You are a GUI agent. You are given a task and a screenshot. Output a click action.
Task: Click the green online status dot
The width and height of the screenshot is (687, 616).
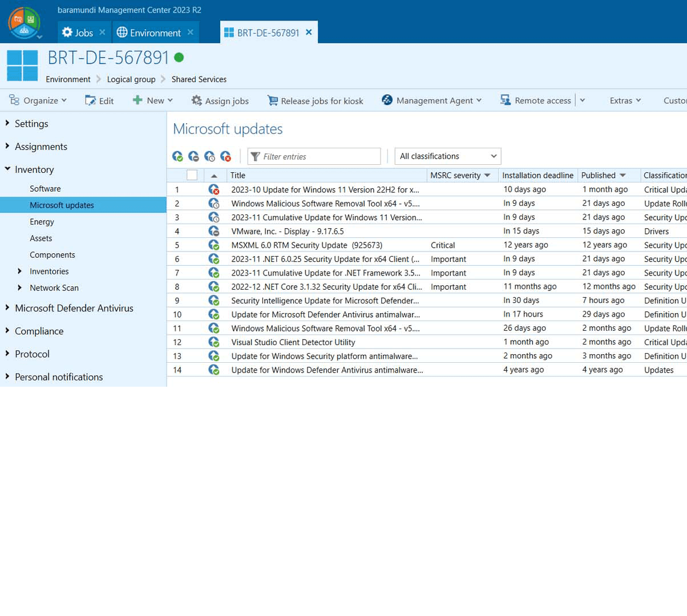click(179, 57)
